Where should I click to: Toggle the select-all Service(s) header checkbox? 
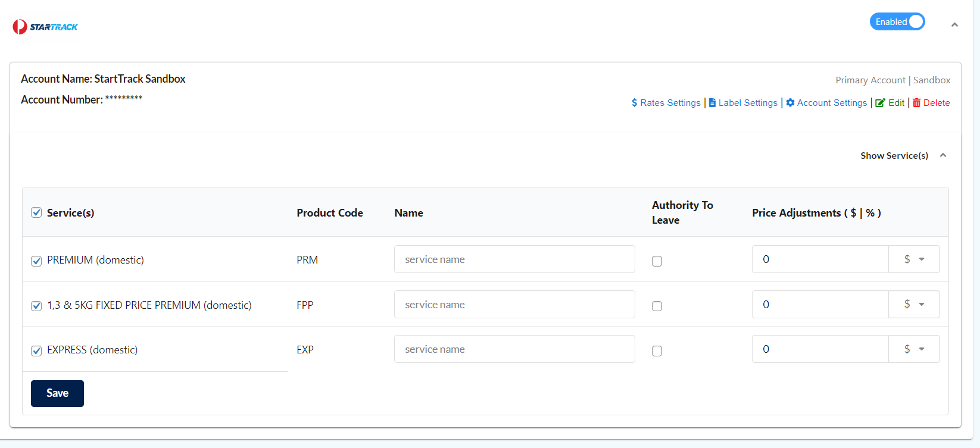click(x=36, y=212)
